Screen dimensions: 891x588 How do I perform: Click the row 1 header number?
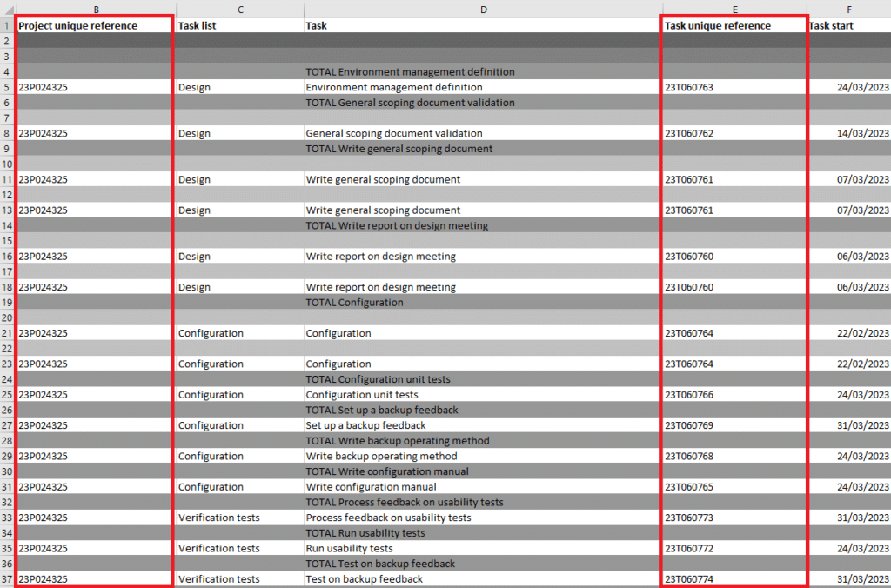click(7, 26)
